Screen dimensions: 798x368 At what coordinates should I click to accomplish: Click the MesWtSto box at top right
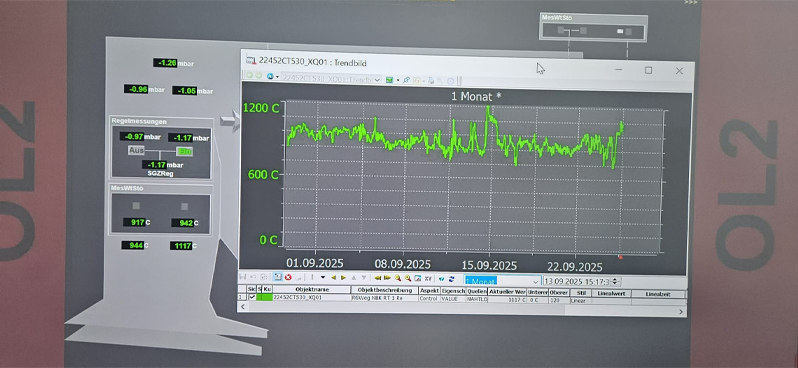[x=593, y=27]
